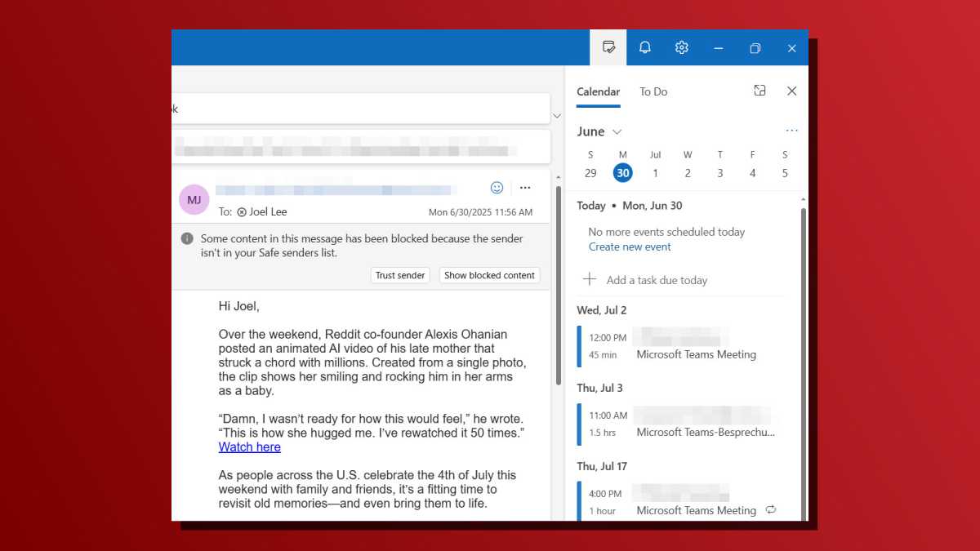Switch to the Calendar tab
Image resolution: width=980 pixels, height=551 pixels.
599,91
